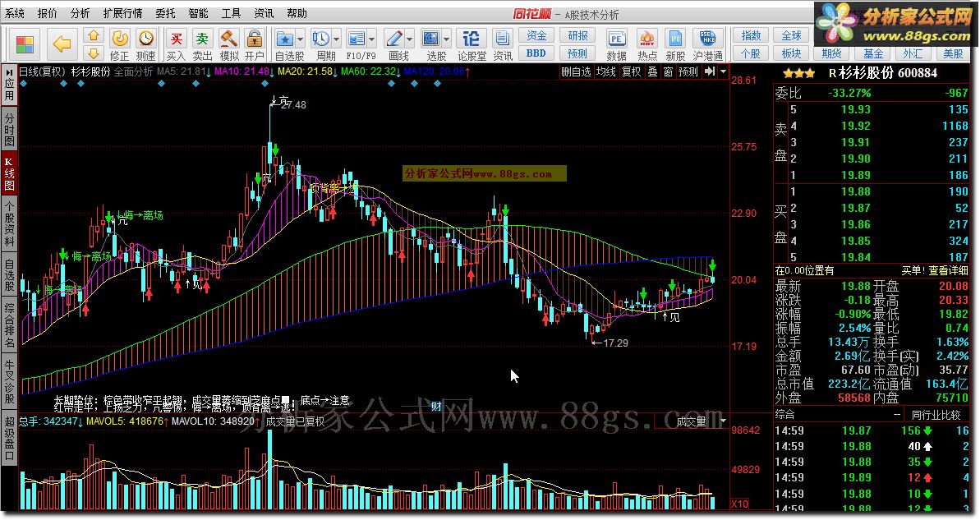Expand the 周期 dropdown arrow

tap(336, 39)
